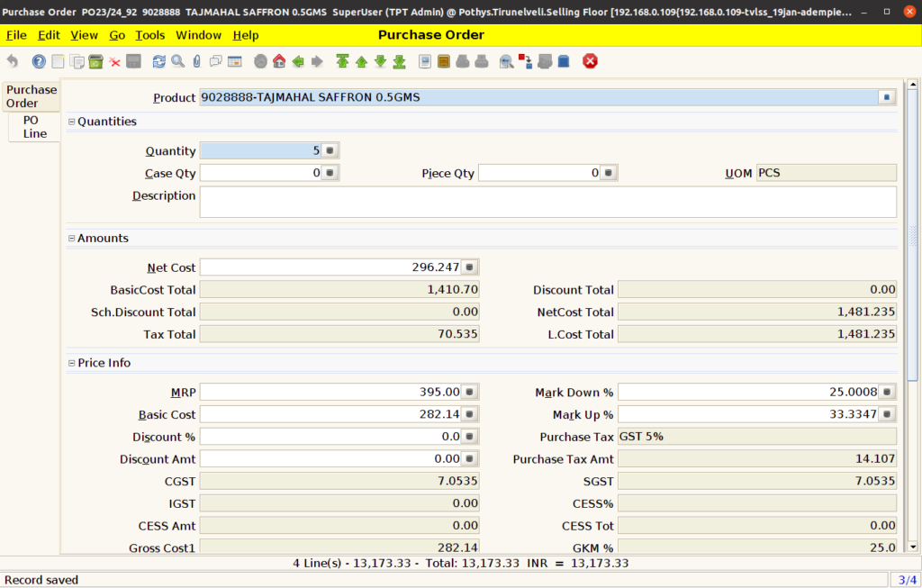This screenshot has height=588, width=922.
Task: Click the red Exit window icon
Action: click(590, 61)
